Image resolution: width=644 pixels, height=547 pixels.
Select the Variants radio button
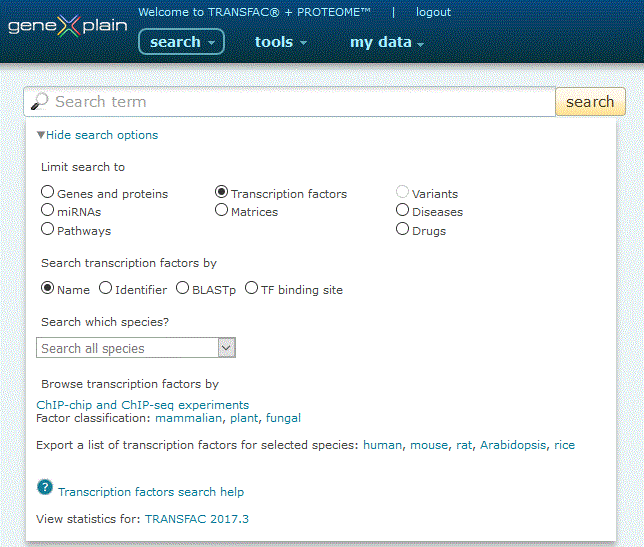pos(402,192)
